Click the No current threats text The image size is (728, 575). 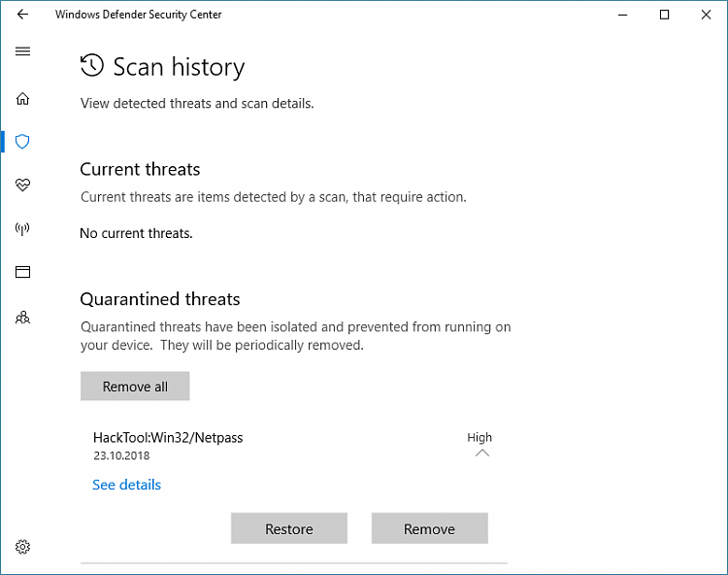click(x=136, y=233)
